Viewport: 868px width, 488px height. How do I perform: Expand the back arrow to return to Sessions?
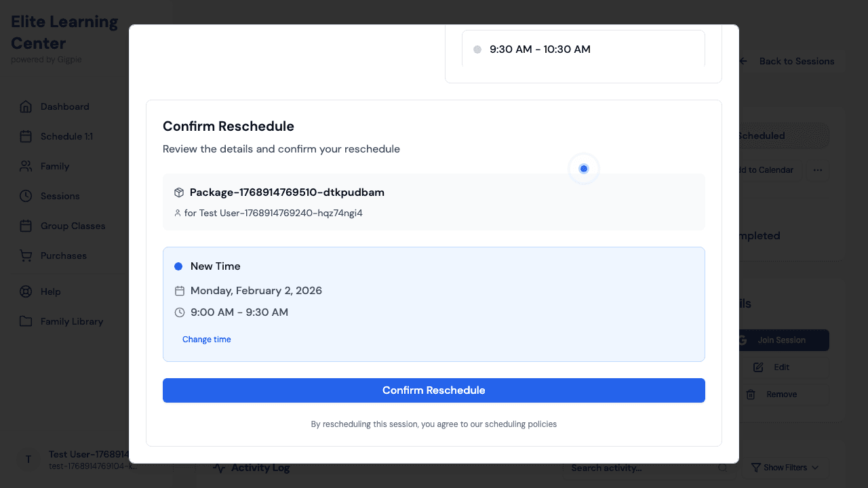[x=743, y=61]
